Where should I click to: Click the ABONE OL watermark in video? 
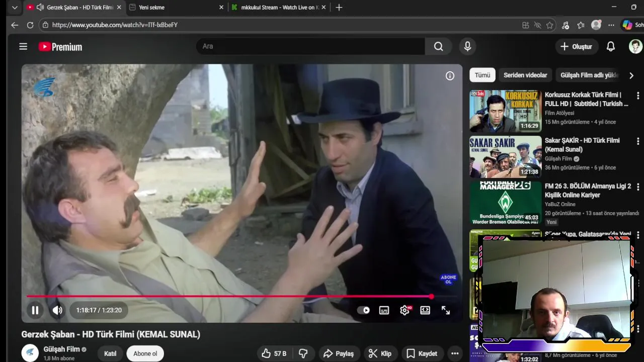pyautogui.click(x=448, y=280)
